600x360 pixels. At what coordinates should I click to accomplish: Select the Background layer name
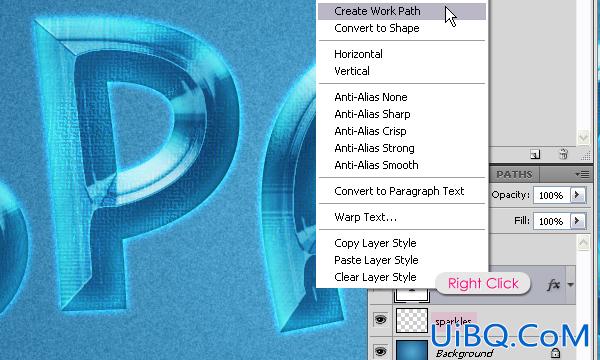coord(464,353)
